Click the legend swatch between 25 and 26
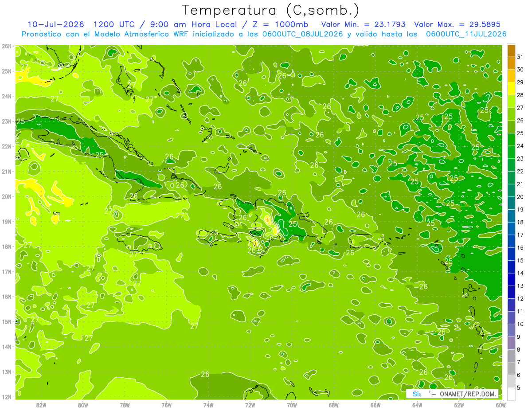The image size is (532, 411). (x=511, y=126)
